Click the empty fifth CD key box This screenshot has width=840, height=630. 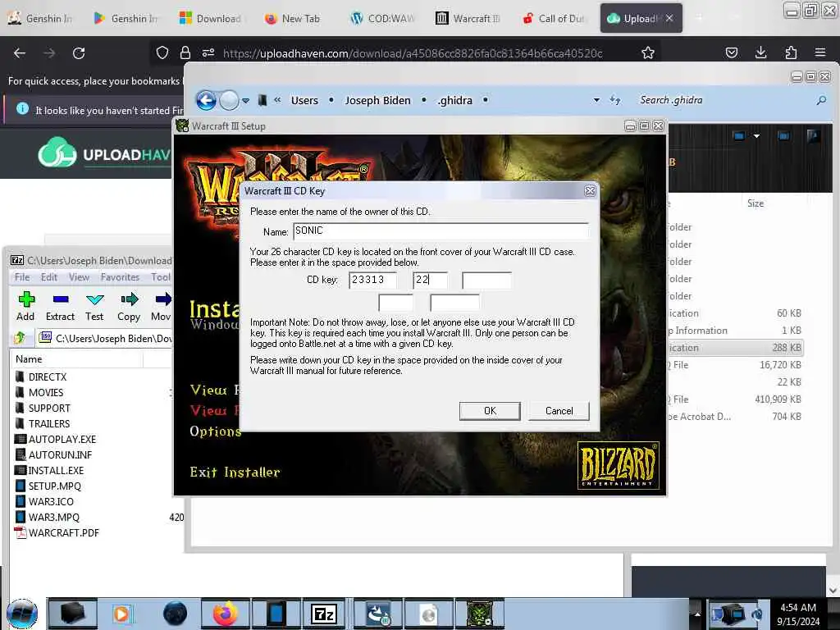pyautogui.click(x=454, y=302)
